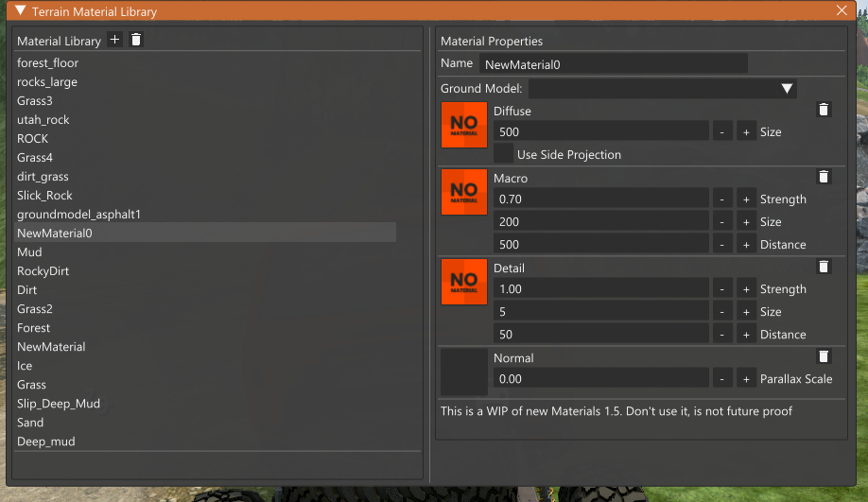The image size is (868, 502).
Task: Select forest_floor in the material list
Action: 205,62
